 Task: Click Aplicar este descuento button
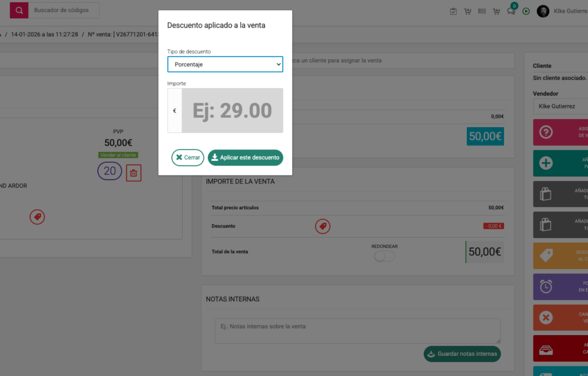[245, 158]
